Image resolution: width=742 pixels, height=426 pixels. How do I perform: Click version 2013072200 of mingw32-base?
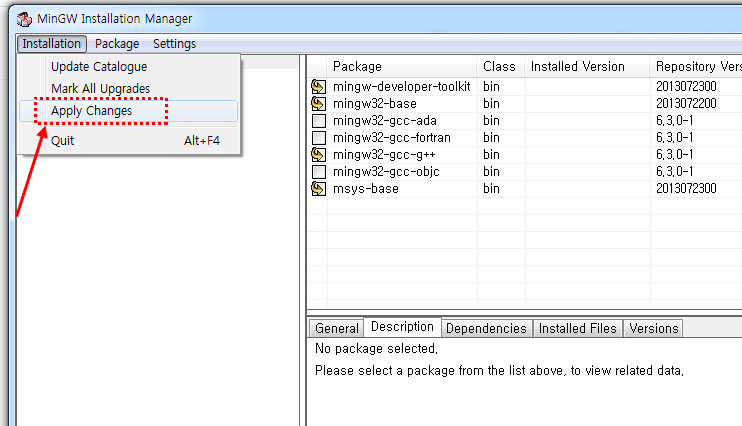(x=686, y=104)
